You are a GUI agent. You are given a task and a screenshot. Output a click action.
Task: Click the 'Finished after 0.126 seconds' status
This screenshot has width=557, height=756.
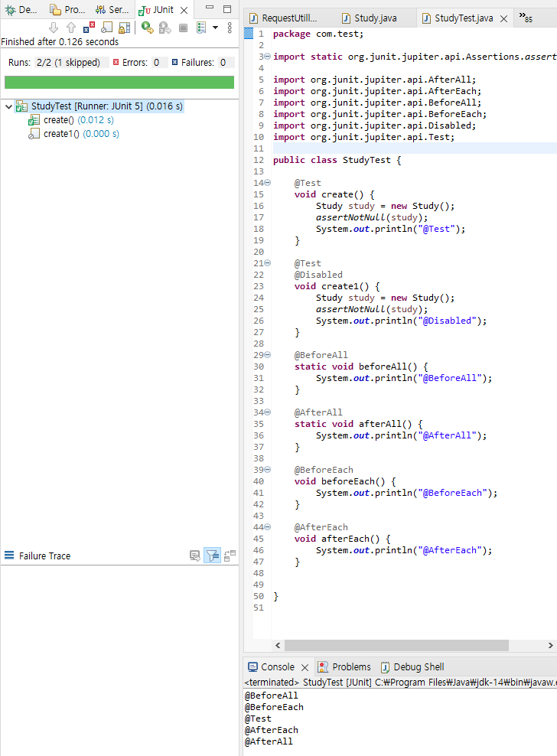[x=60, y=42]
